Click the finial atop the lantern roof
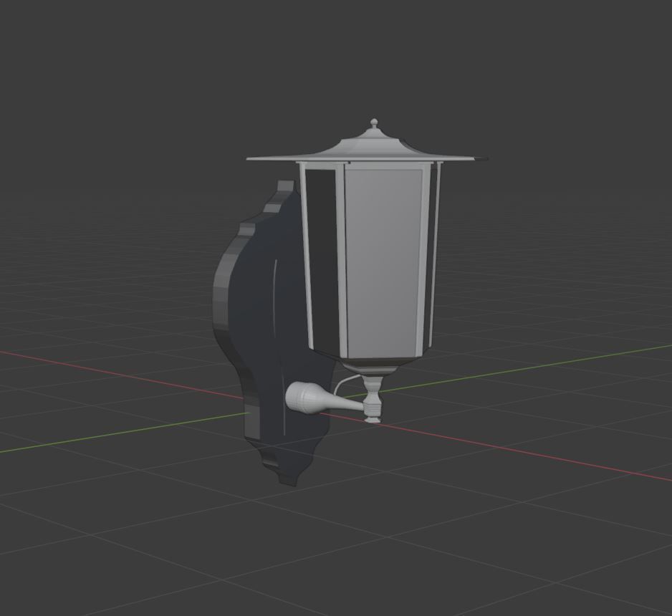 [x=374, y=124]
